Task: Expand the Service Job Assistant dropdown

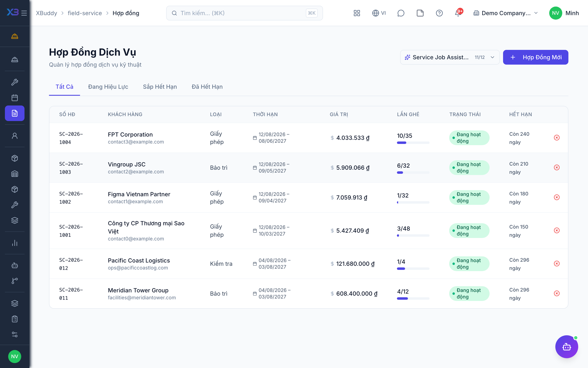Action: [x=450, y=57]
